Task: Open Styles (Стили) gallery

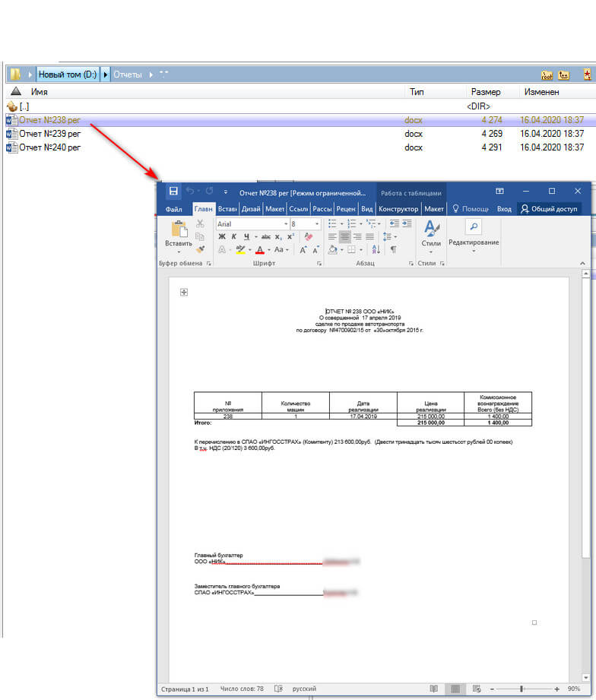Action: click(x=431, y=236)
